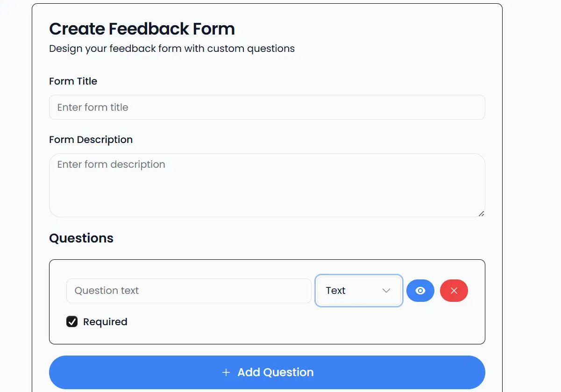The image size is (561, 392).
Task: Click the Create Feedback Form heading
Action: [x=142, y=29]
